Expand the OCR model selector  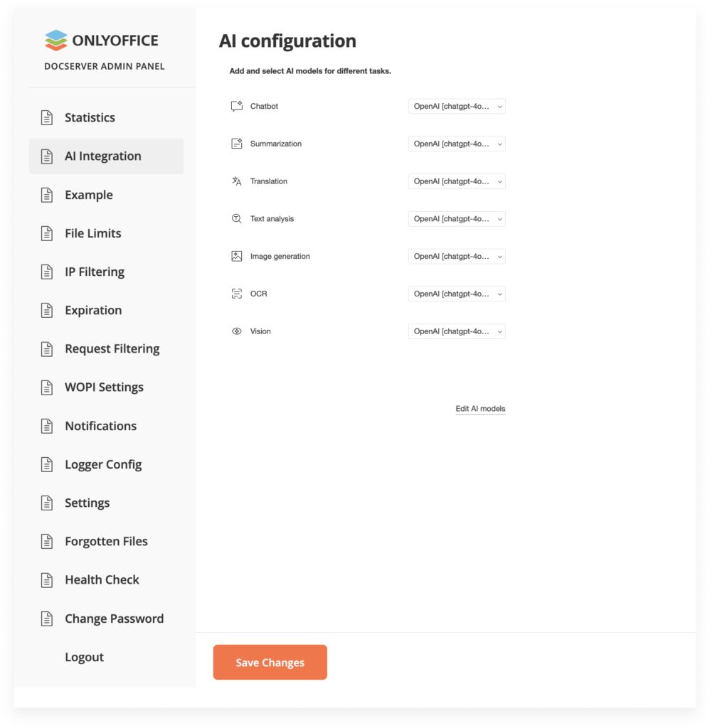point(457,294)
